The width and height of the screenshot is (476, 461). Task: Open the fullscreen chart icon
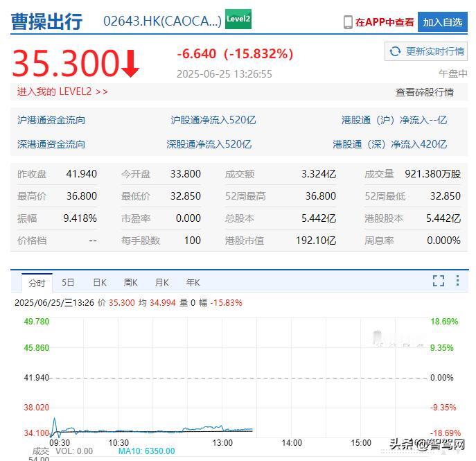[x=439, y=281]
